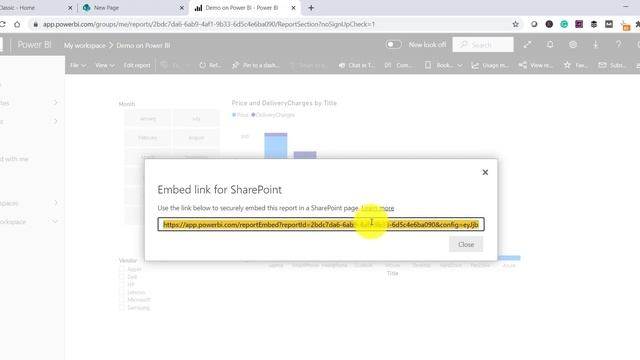Viewport: 640px width, 360px height.
Task: Focus the Power BI Search box
Action: [483, 44]
